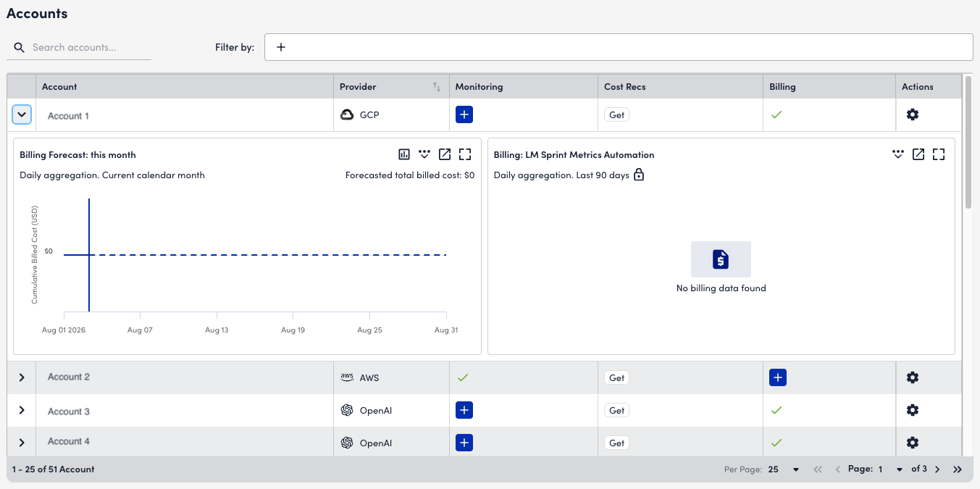The height and width of the screenshot is (489, 980).
Task: Get cost recs for Account 3
Action: pyautogui.click(x=617, y=410)
